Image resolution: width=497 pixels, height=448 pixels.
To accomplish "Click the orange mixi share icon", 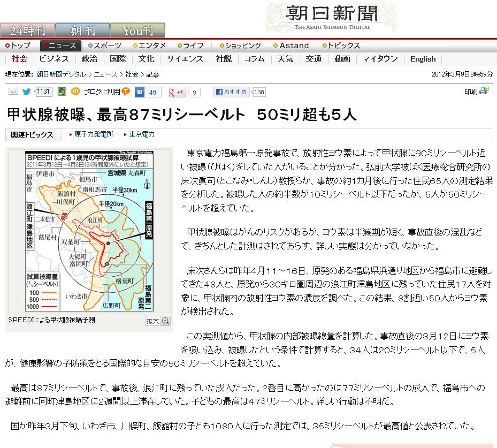I will coord(75,92).
